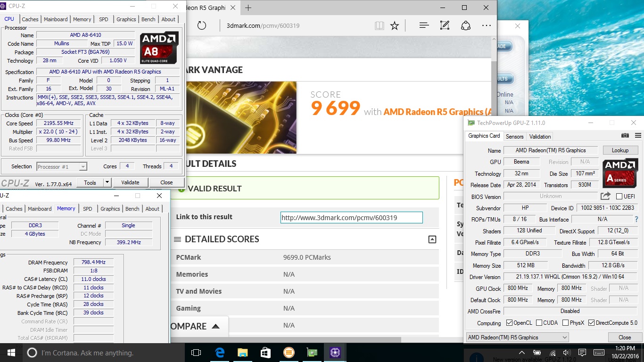
Task: Add page to favorites star icon
Action: click(395, 25)
